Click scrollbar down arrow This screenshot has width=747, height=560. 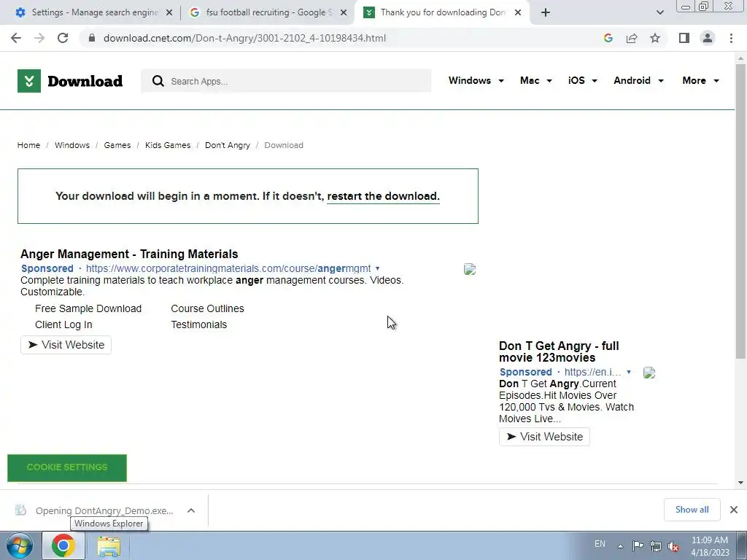click(740, 483)
